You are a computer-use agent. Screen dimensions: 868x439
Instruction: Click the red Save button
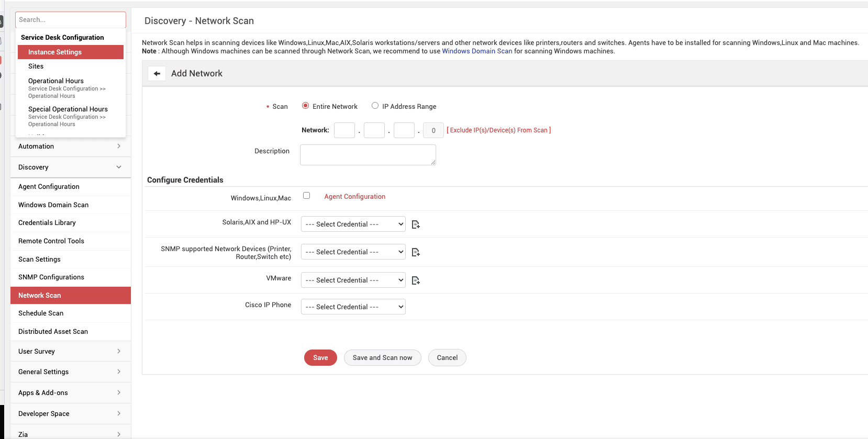[320, 358]
